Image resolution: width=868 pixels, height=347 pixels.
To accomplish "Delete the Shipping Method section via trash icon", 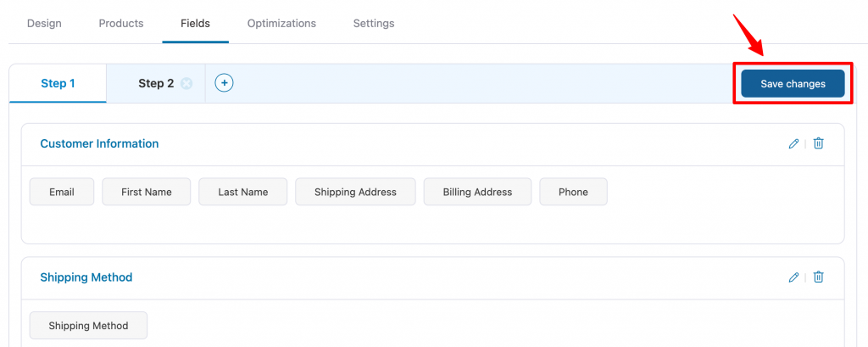I will coord(818,277).
